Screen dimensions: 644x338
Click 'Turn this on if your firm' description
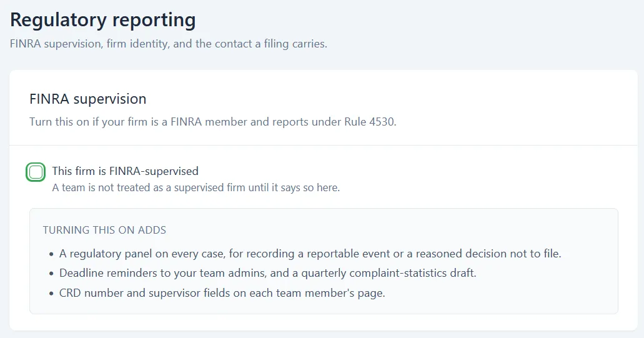coord(213,122)
